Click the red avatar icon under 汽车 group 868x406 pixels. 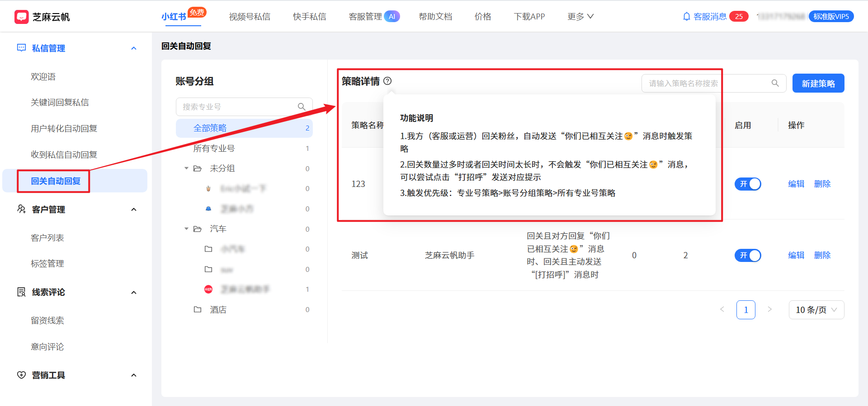coord(208,289)
